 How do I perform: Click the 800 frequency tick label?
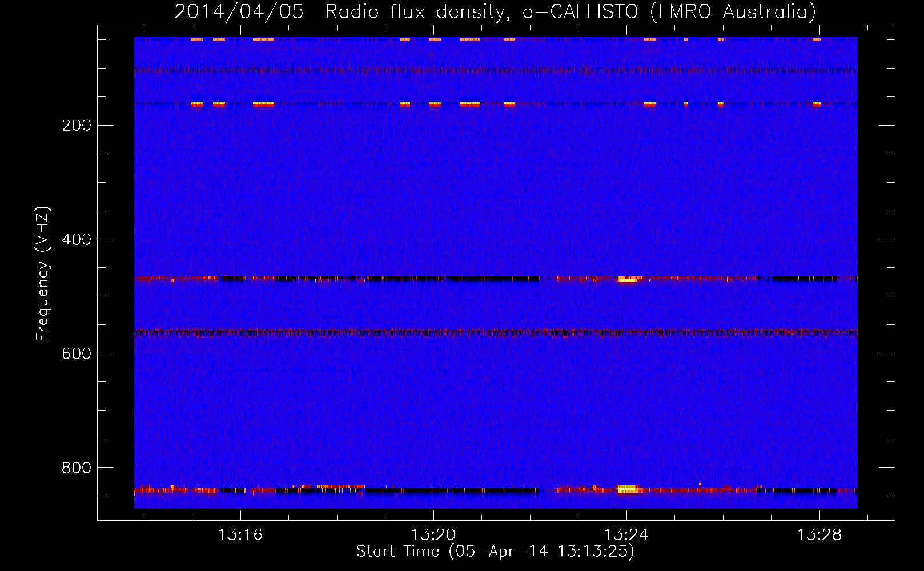[x=77, y=468]
